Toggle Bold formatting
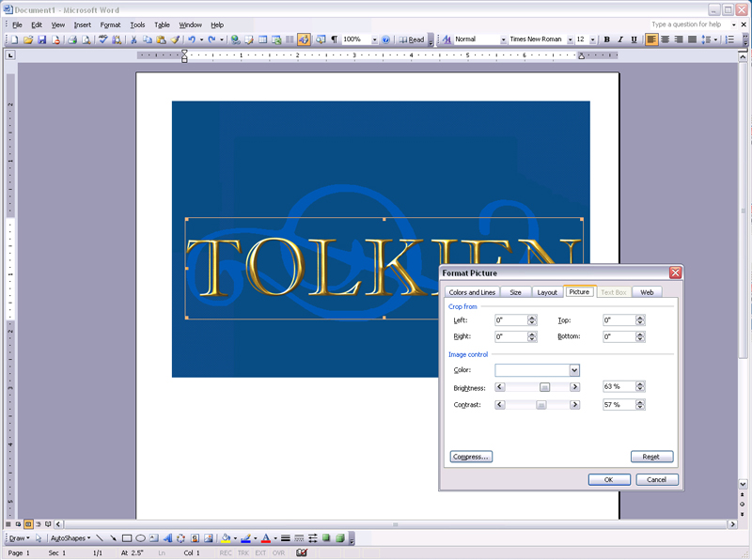 606,39
